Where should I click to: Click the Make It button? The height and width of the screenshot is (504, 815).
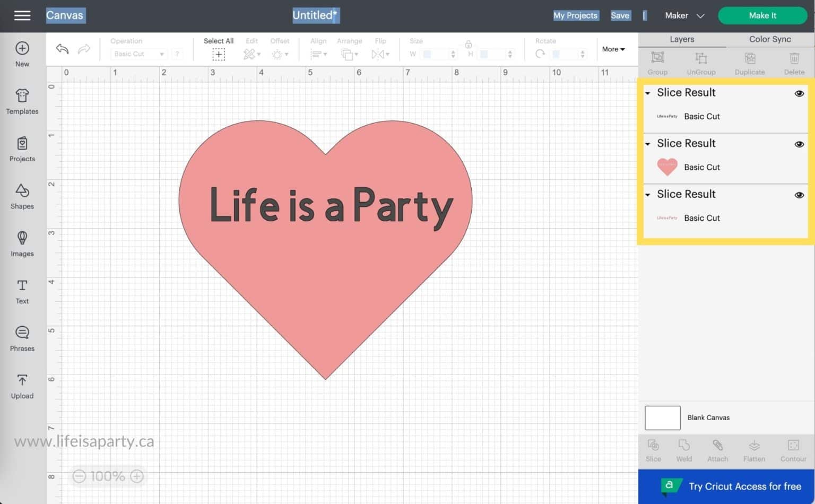(762, 15)
